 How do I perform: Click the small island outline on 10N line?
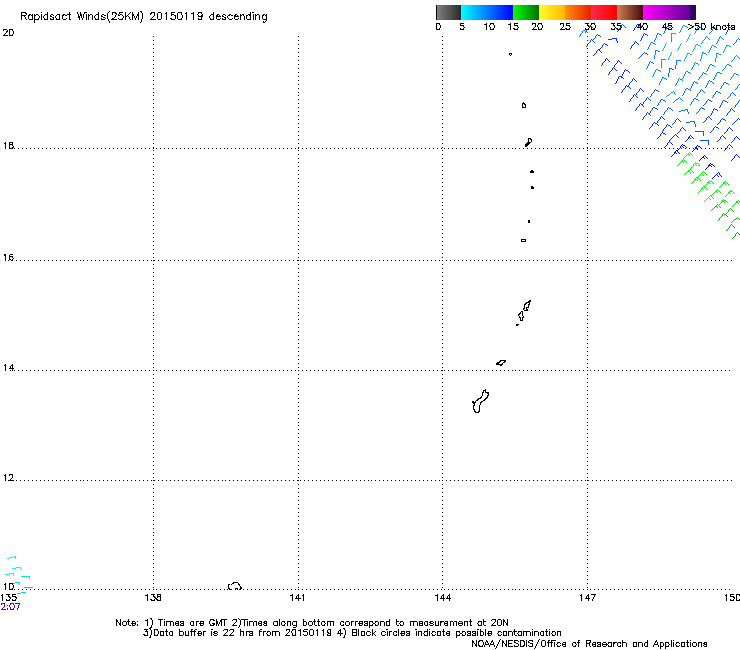coord(235,586)
